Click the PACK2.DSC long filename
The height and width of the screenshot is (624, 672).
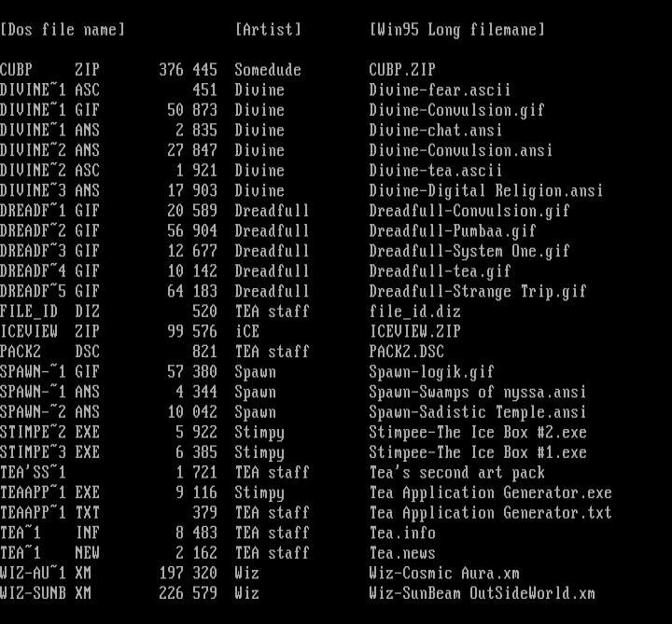(x=406, y=352)
